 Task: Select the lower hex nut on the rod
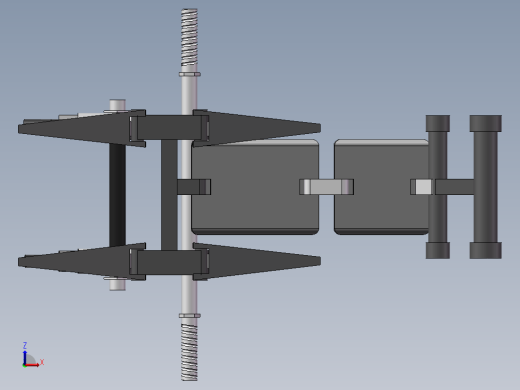(x=190, y=315)
